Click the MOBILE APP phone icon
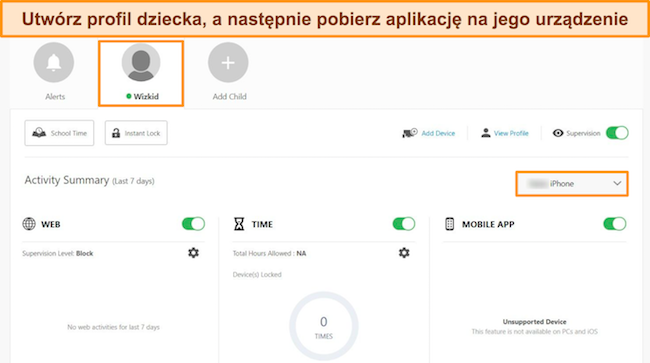 coord(449,224)
